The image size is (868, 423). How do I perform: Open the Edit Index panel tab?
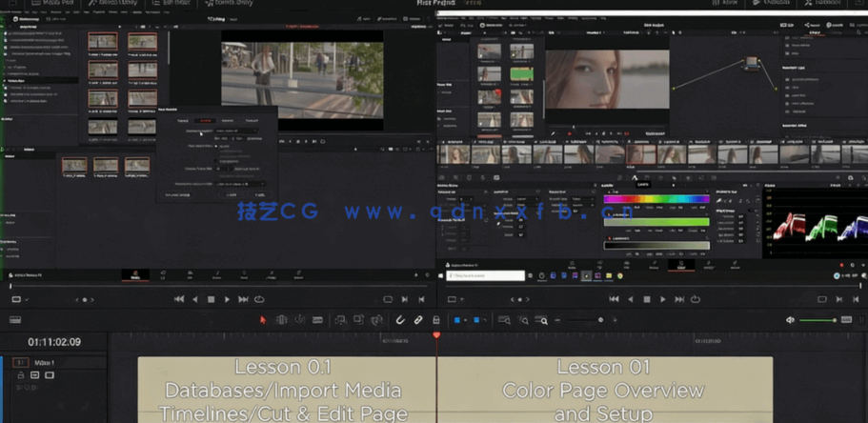point(172,3)
